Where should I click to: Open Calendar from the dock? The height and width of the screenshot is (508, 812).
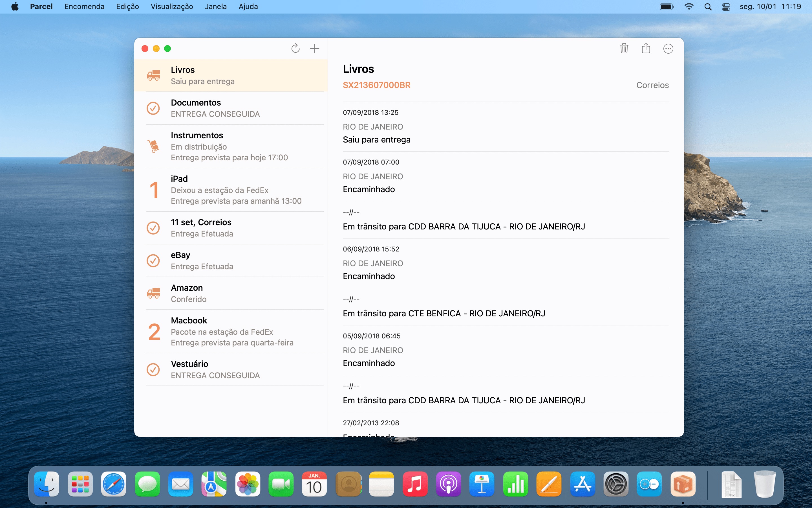[314, 484]
